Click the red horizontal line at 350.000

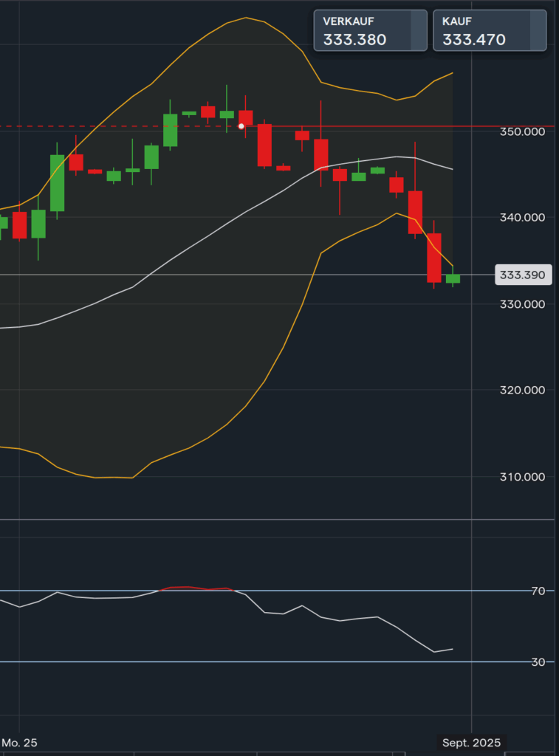369,126
